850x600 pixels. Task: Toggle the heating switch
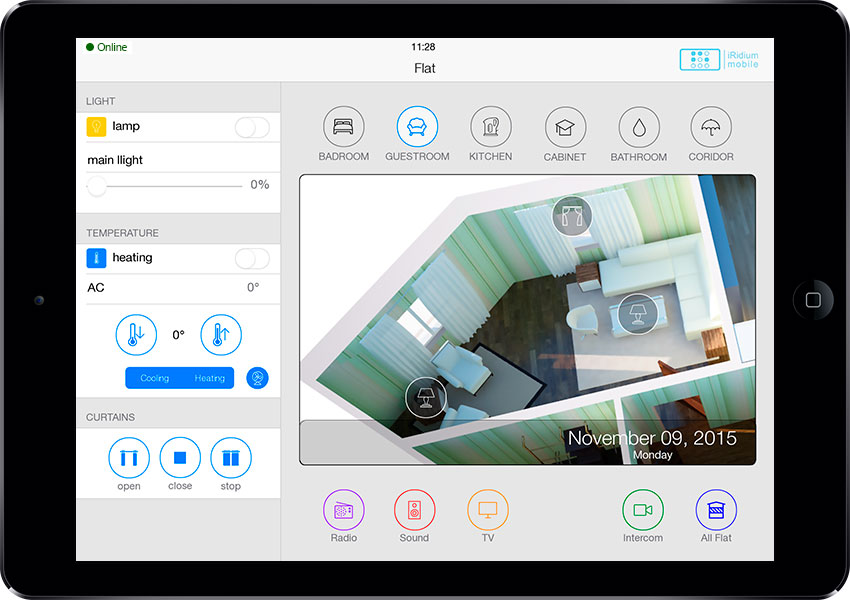[252, 259]
